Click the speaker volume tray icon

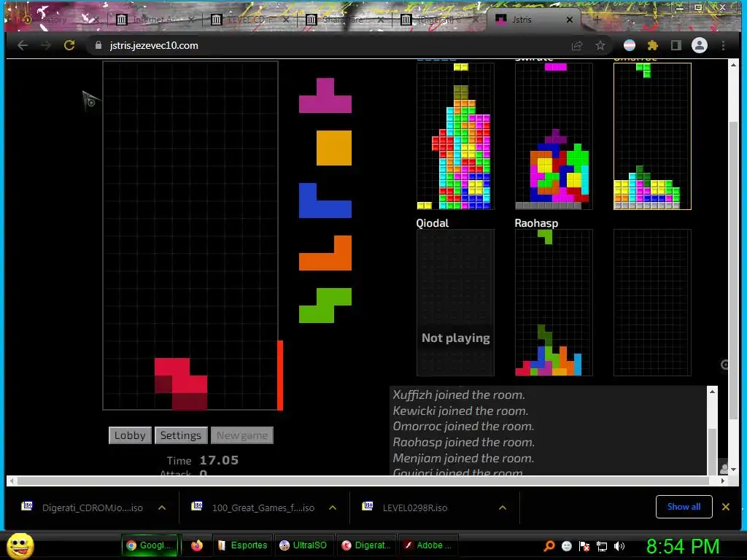point(619,546)
